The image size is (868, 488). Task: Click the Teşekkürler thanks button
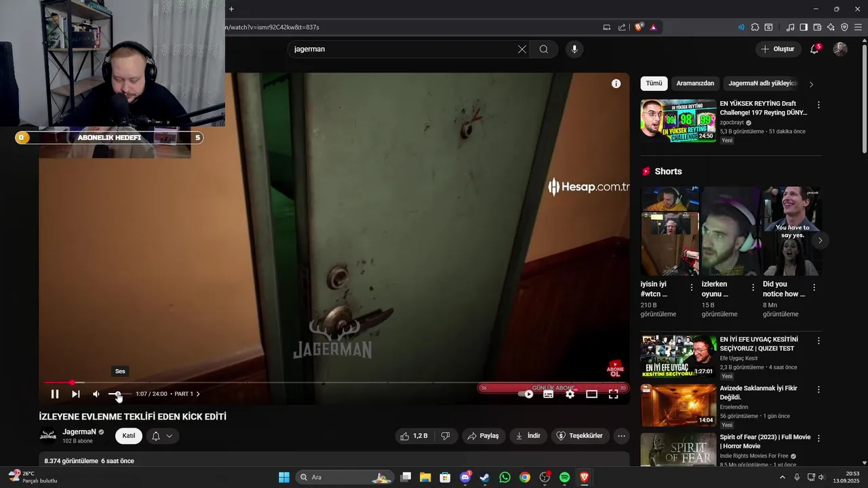click(x=580, y=436)
